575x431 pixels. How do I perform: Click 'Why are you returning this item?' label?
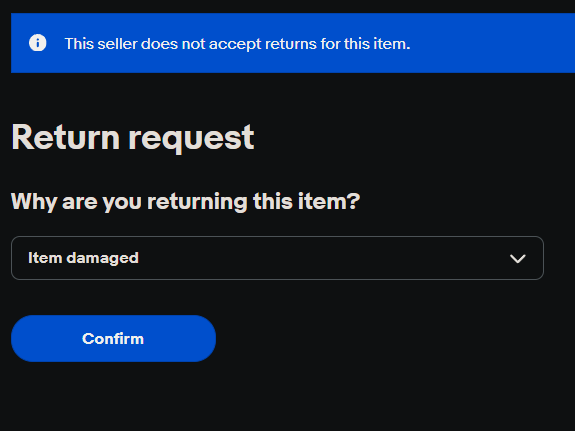186,201
